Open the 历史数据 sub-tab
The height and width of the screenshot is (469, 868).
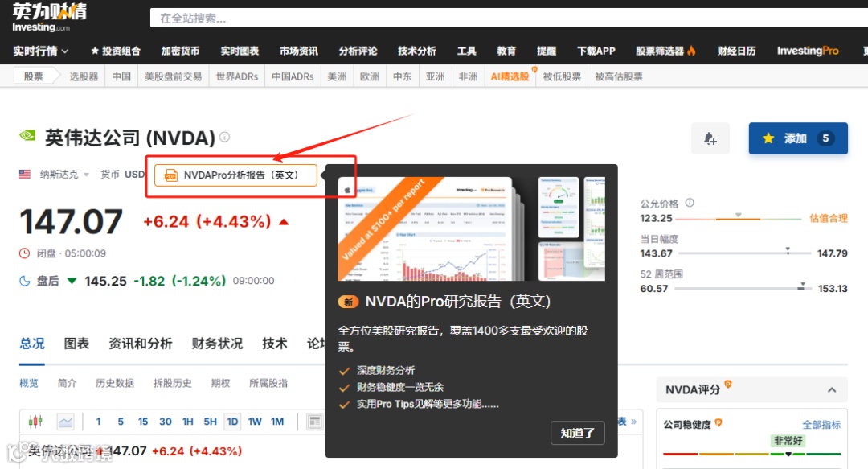(115, 383)
